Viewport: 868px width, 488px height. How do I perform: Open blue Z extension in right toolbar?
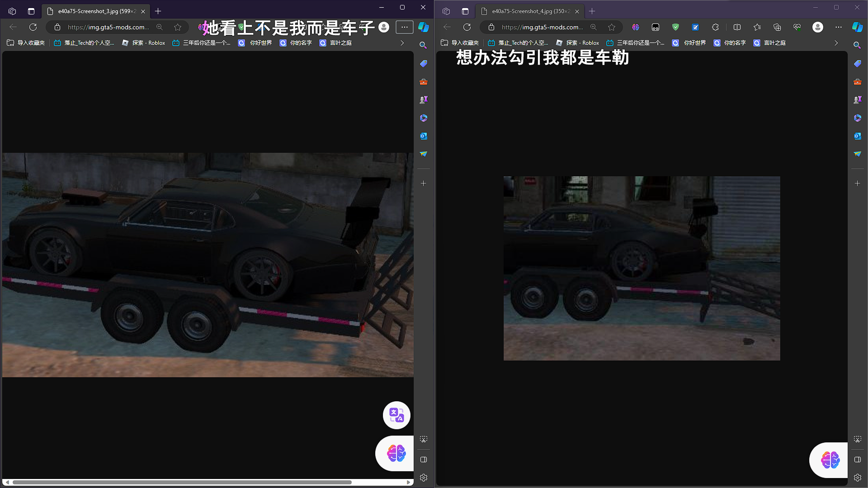click(695, 27)
